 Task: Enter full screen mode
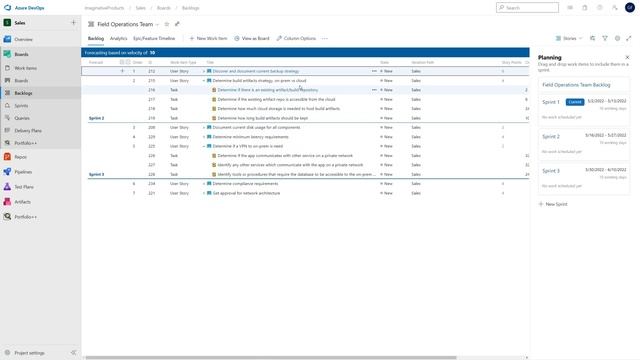629,38
